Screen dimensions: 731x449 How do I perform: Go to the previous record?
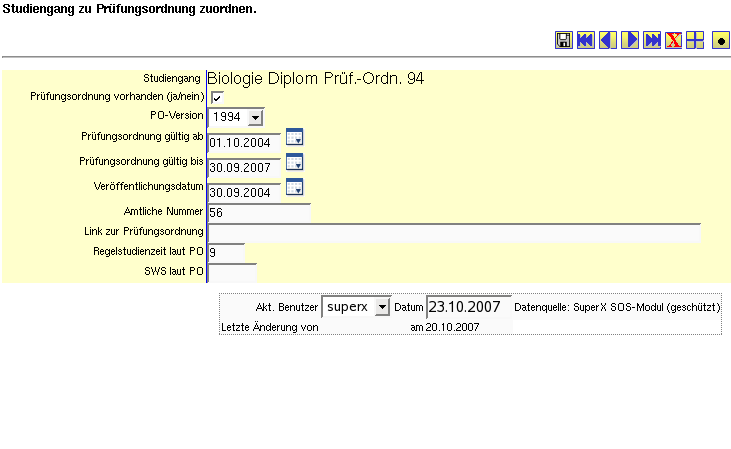click(608, 40)
